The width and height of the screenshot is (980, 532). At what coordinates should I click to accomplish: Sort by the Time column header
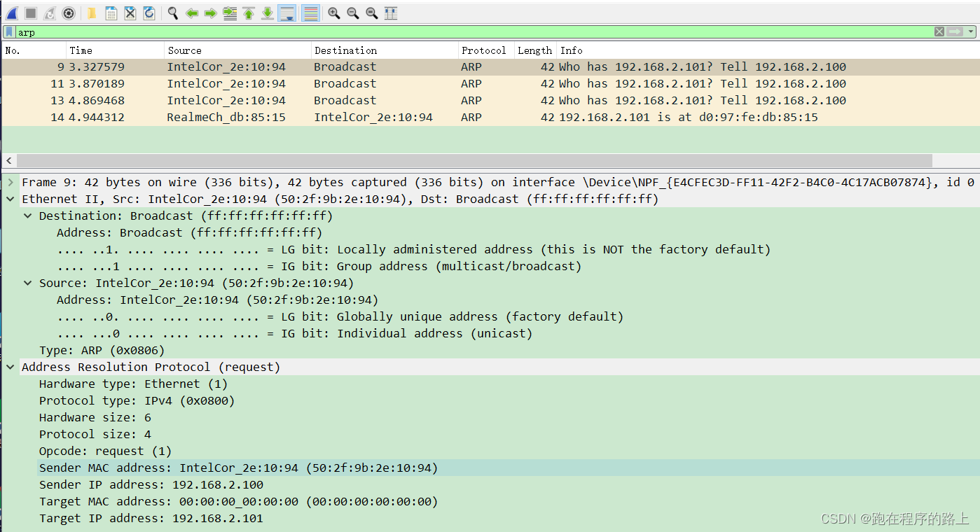[x=115, y=50]
